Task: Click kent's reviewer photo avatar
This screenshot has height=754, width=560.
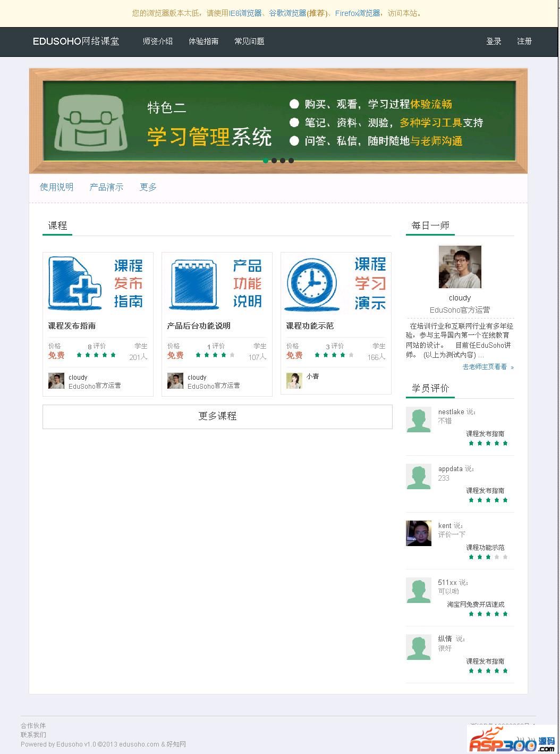Action: tap(419, 533)
